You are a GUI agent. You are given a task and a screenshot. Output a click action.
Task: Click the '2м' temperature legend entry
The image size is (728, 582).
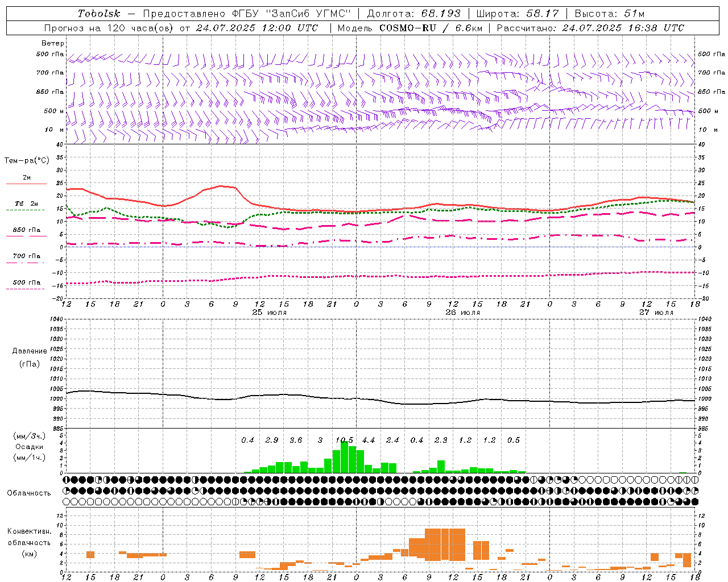[27, 178]
